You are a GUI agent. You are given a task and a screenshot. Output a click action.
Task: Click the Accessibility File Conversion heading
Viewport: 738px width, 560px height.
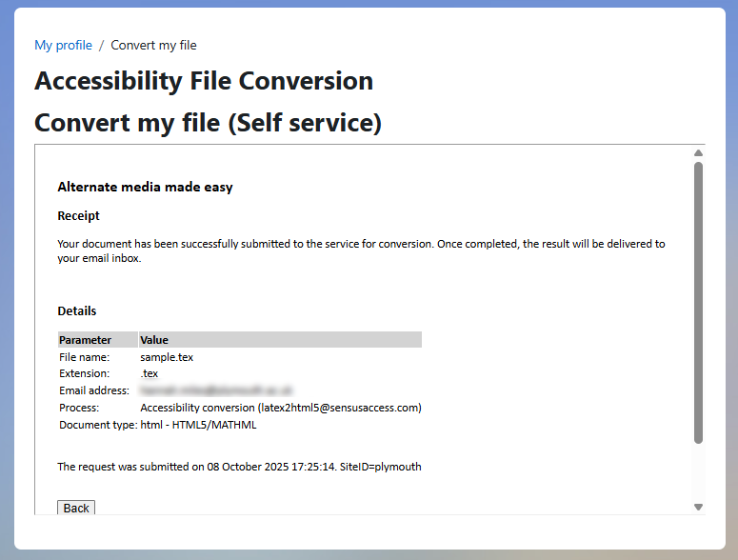pos(204,81)
